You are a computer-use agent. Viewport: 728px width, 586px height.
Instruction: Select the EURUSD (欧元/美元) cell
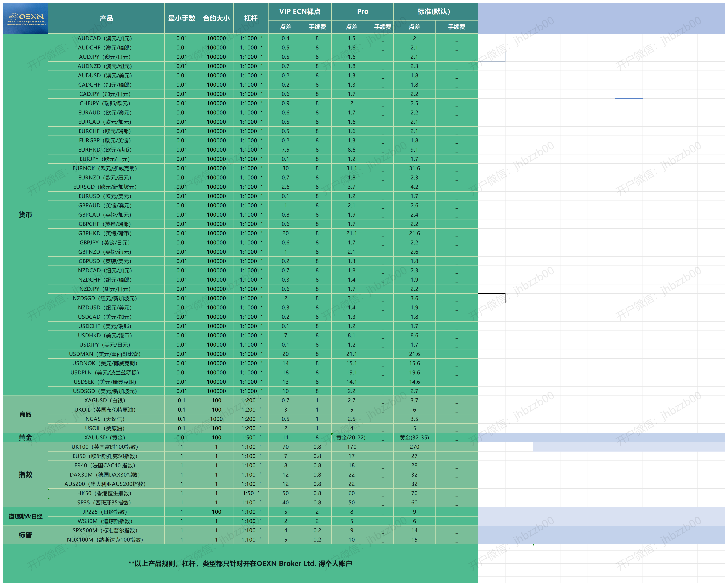(x=106, y=196)
